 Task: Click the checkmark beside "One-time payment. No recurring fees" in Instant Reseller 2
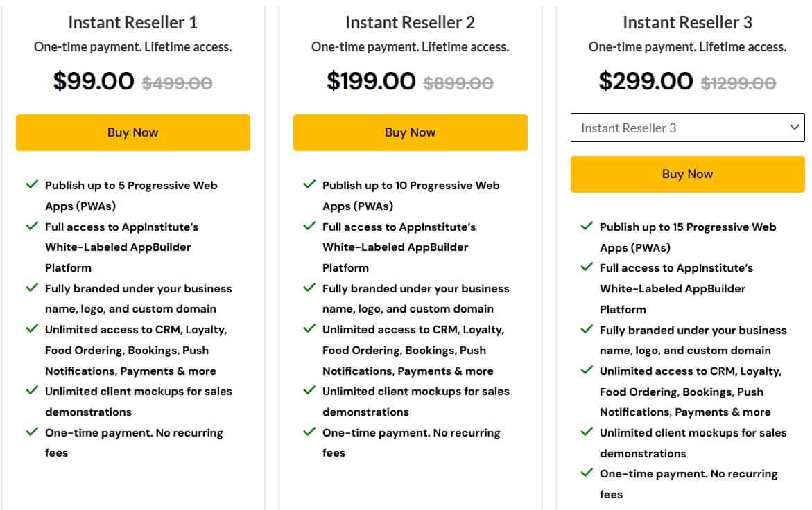point(309,432)
